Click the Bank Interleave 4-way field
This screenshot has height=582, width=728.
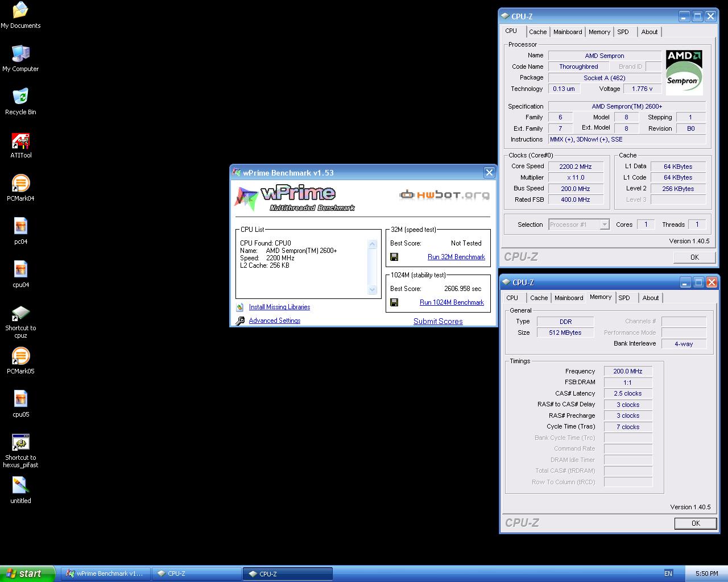684,344
